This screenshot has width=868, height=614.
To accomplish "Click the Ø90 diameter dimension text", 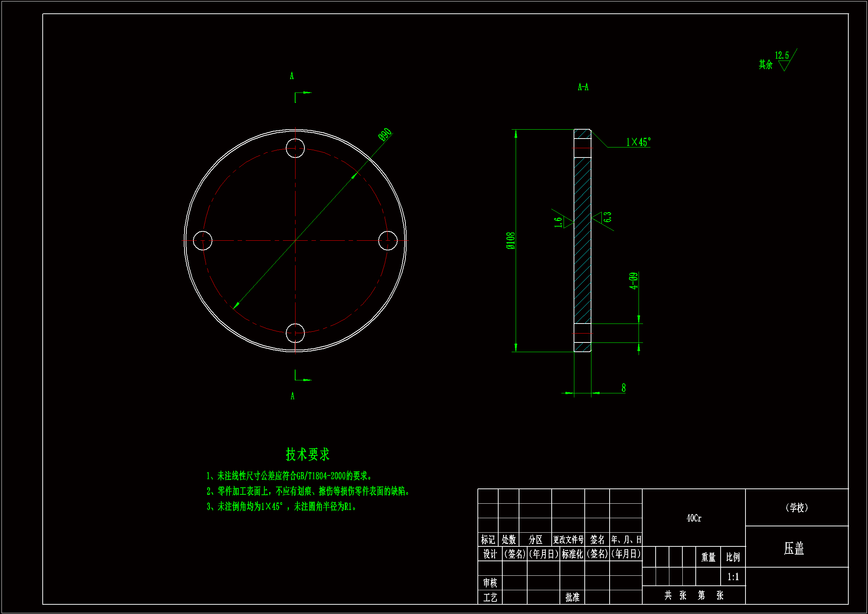I will point(385,134).
